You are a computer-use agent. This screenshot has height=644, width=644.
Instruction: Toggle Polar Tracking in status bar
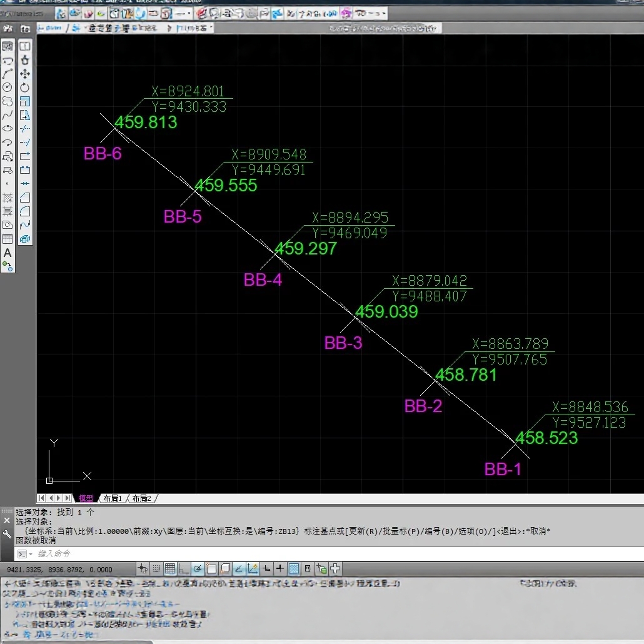coord(198,569)
